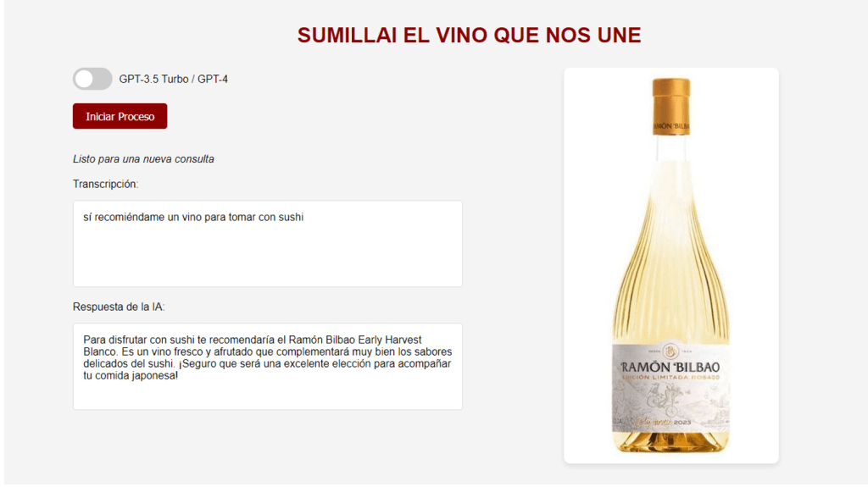
Task: Click the base of the wine bottle
Action: point(671,443)
